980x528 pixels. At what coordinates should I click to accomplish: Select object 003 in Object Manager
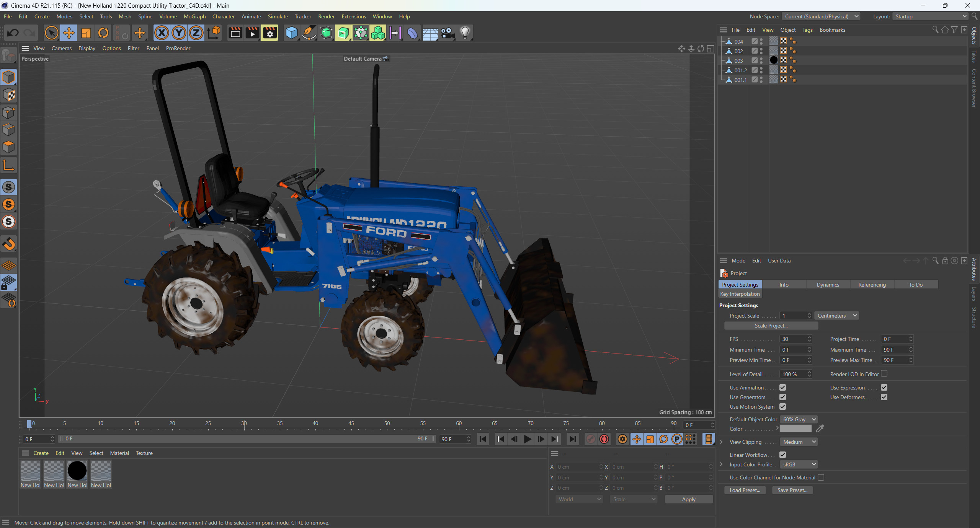click(738, 60)
